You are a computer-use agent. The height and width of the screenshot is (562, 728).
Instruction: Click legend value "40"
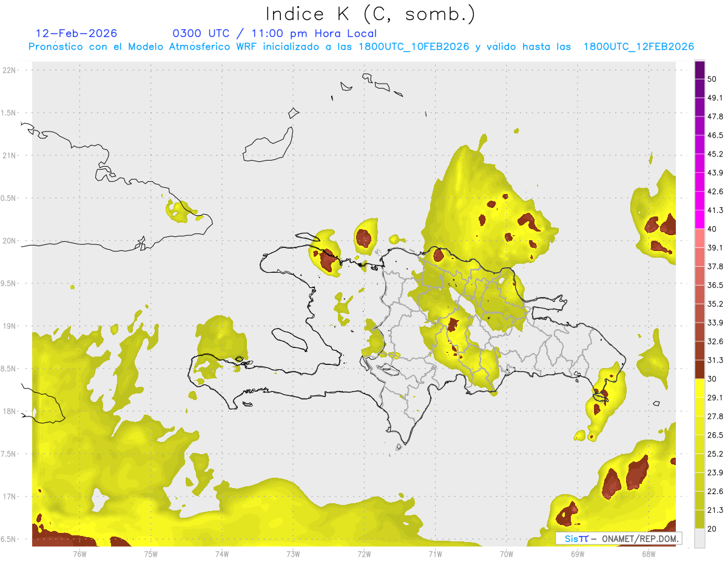point(712,229)
